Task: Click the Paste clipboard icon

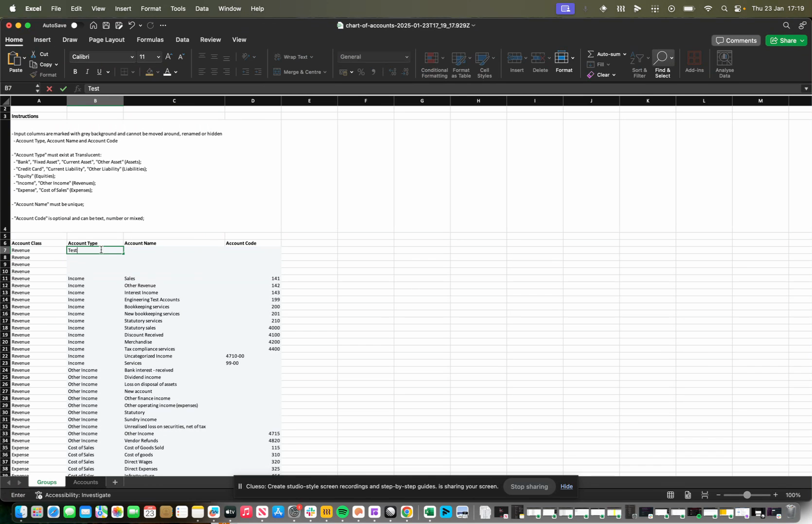Action: (x=14, y=59)
